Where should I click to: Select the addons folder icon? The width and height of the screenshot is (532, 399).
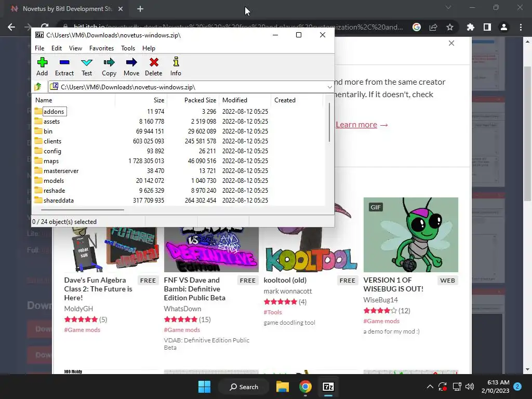click(x=38, y=111)
